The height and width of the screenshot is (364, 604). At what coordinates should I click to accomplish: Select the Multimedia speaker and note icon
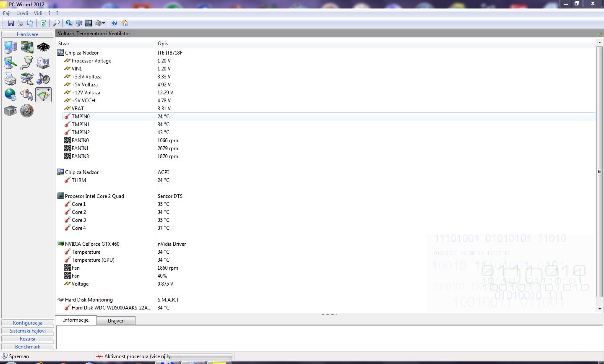coord(43,79)
